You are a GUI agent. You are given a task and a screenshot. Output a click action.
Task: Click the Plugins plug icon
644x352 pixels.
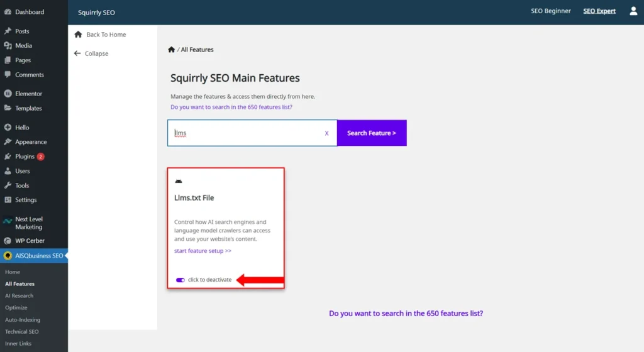8,157
